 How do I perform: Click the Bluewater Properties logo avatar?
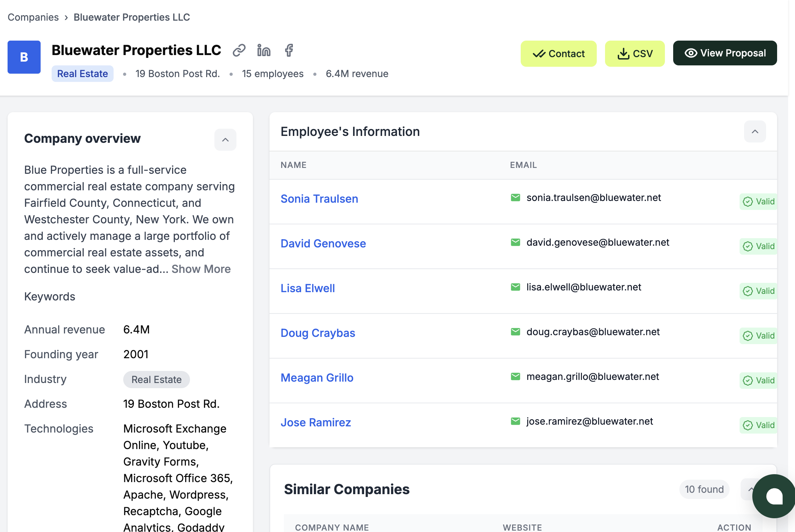[24, 57]
